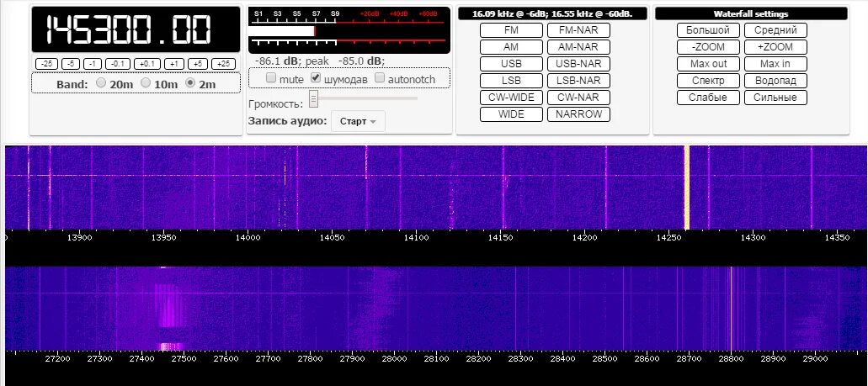Image resolution: width=868 pixels, height=386 pixels.
Task: Select AM demodulation mode
Action: tap(511, 47)
